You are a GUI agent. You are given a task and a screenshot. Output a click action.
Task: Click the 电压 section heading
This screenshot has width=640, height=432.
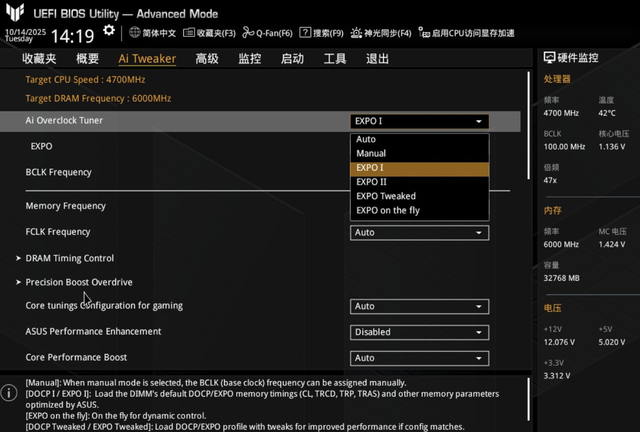552,308
